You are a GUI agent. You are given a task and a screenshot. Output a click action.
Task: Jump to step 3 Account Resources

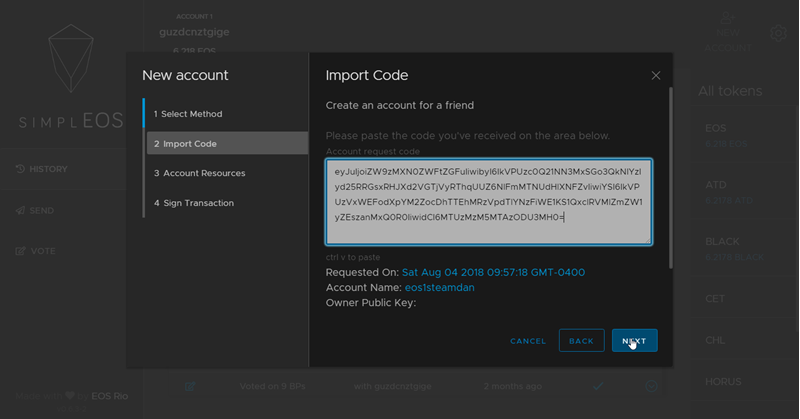click(x=224, y=173)
